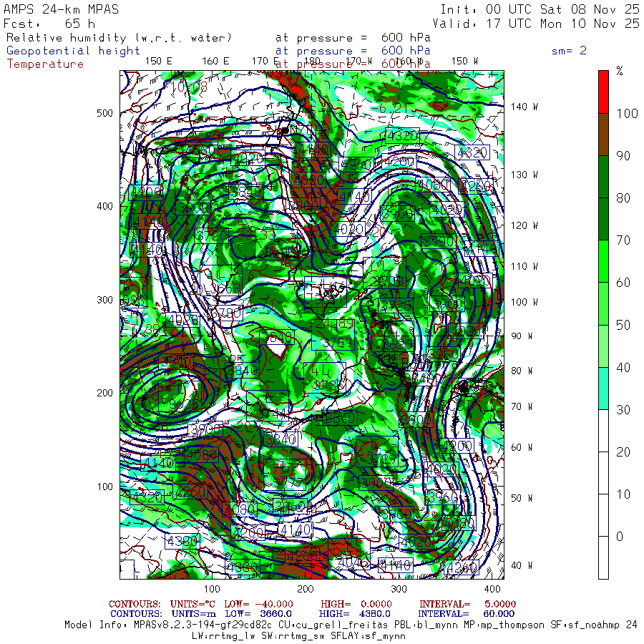644x644 pixels.
Task: Select the Relative humidity field label
Action: coord(119,37)
